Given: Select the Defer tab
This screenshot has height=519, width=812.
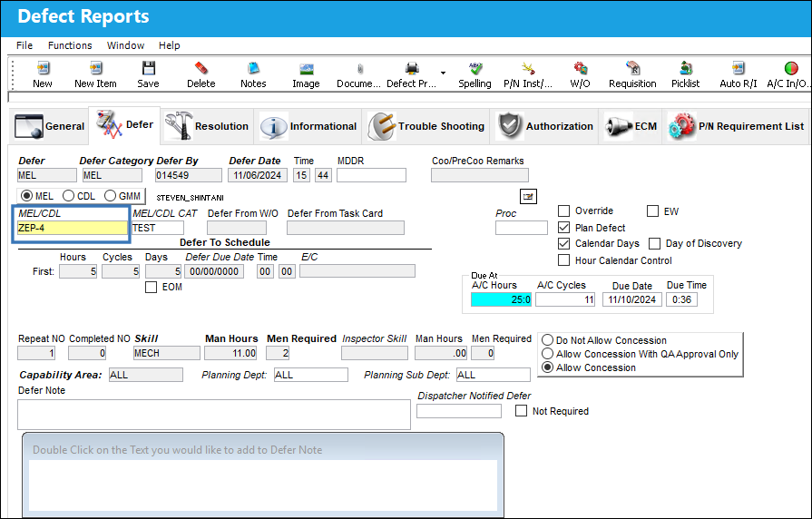Looking at the screenshot, I should pyautogui.click(x=124, y=125).
